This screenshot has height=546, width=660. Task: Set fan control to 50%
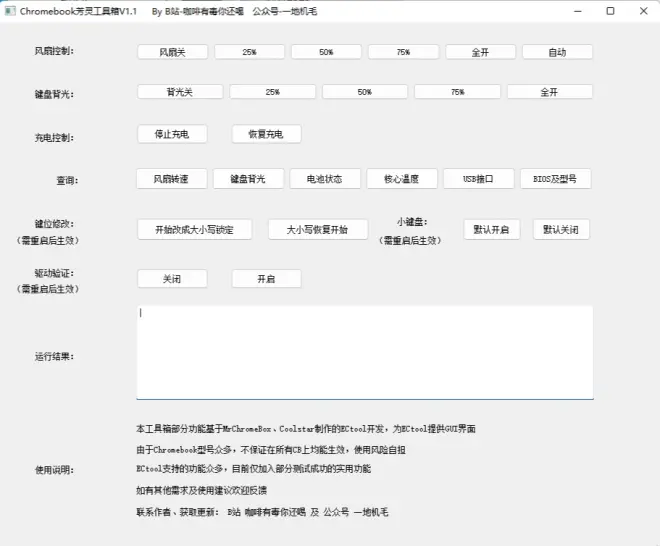tap(326, 52)
